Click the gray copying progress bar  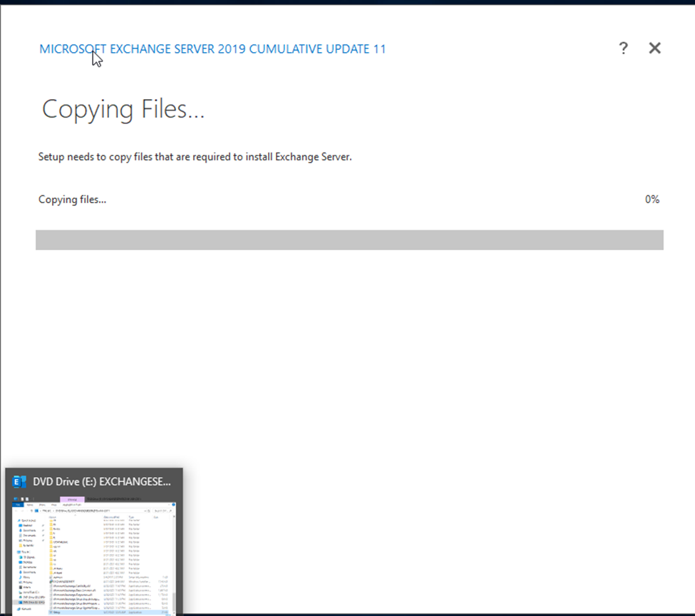(x=349, y=240)
